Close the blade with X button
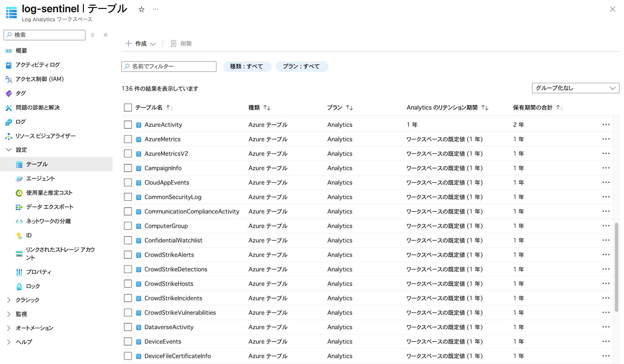 612,9
